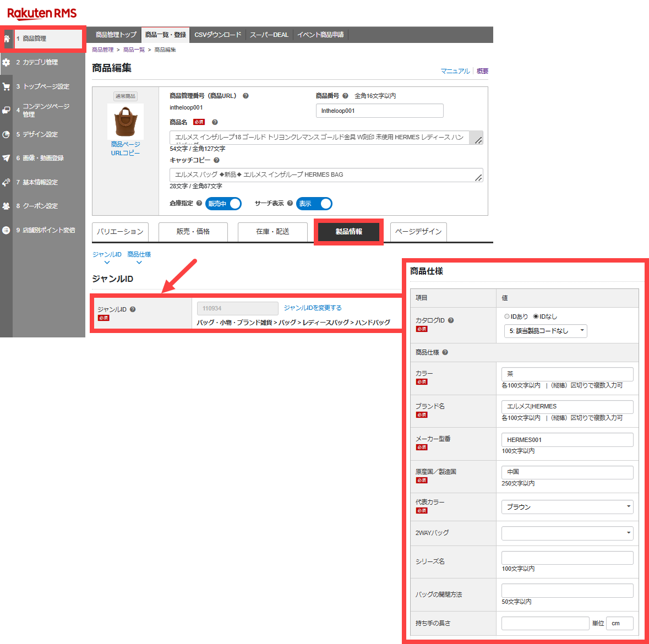Jump to 商品仕様 section anchor
The width and height of the screenshot is (649, 644).
point(139,257)
